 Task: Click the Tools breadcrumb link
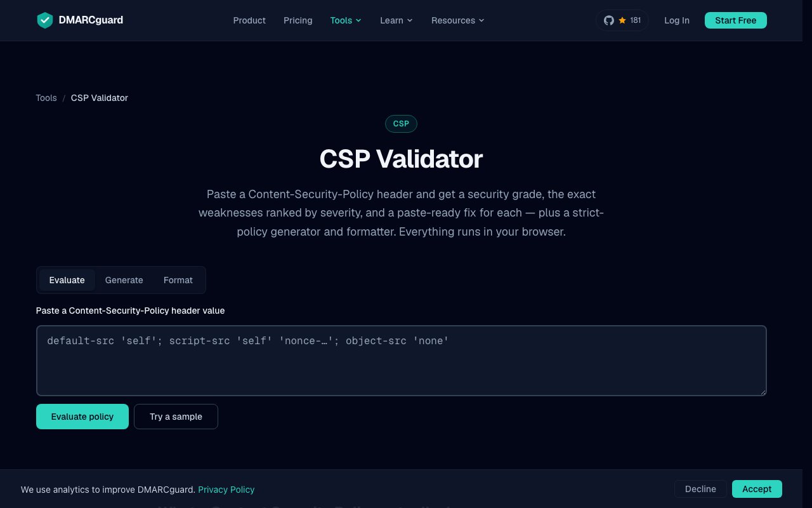(x=46, y=98)
